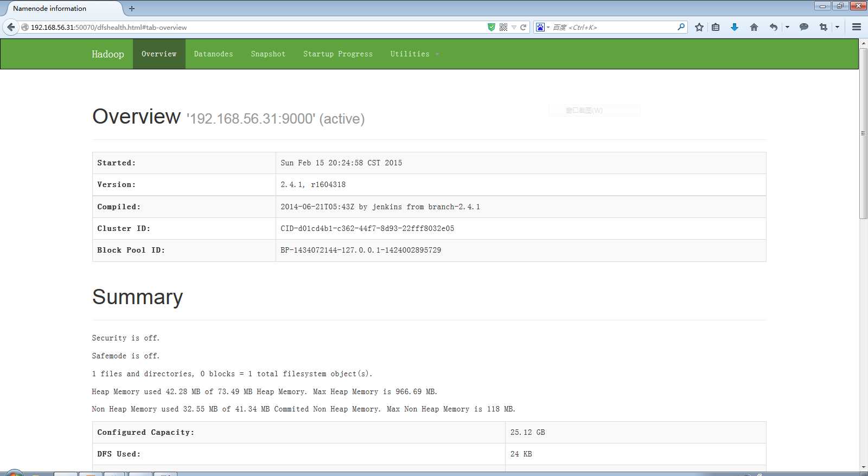
Task: Click the Block Pool ID value 'BP-1434072144'
Action: pyautogui.click(x=361, y=250)
